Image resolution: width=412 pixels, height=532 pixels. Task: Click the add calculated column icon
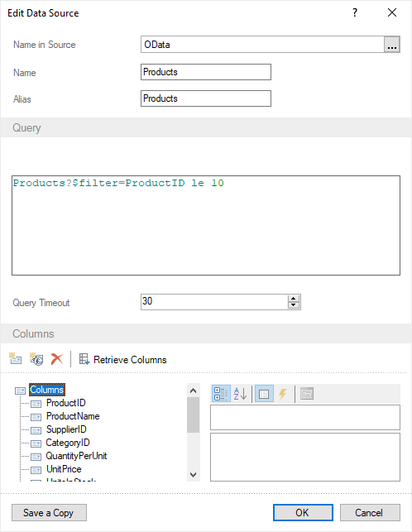click(36, 358)
